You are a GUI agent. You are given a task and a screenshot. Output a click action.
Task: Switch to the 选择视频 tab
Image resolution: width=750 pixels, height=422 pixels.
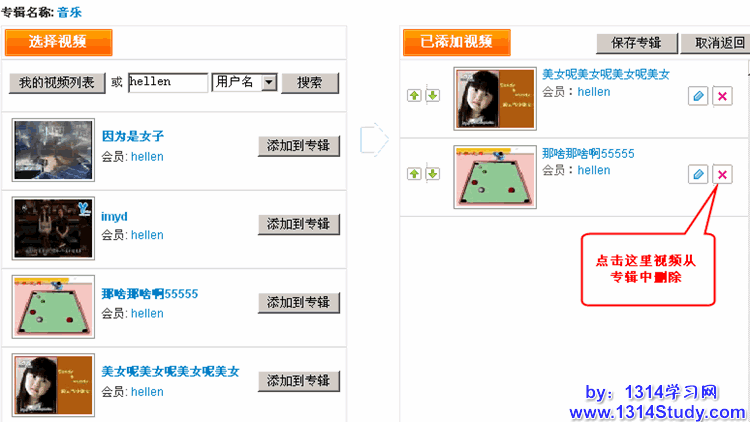[x=58, y=42]
